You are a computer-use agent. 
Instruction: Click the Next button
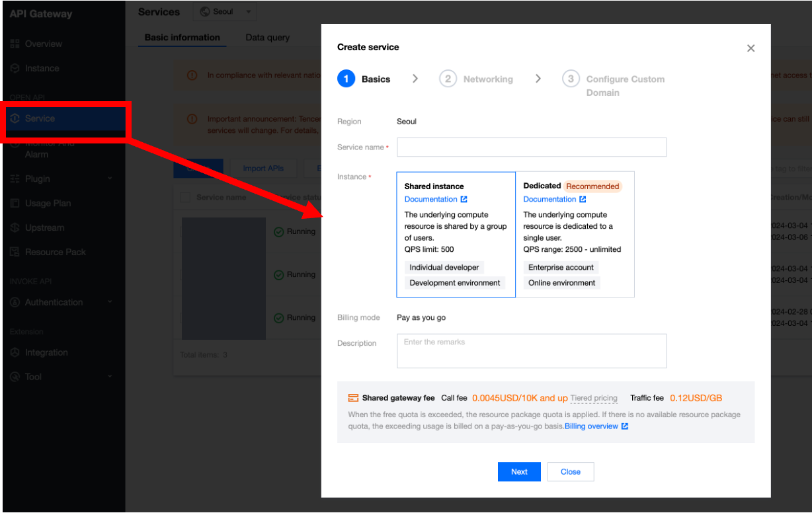point(519,471)
